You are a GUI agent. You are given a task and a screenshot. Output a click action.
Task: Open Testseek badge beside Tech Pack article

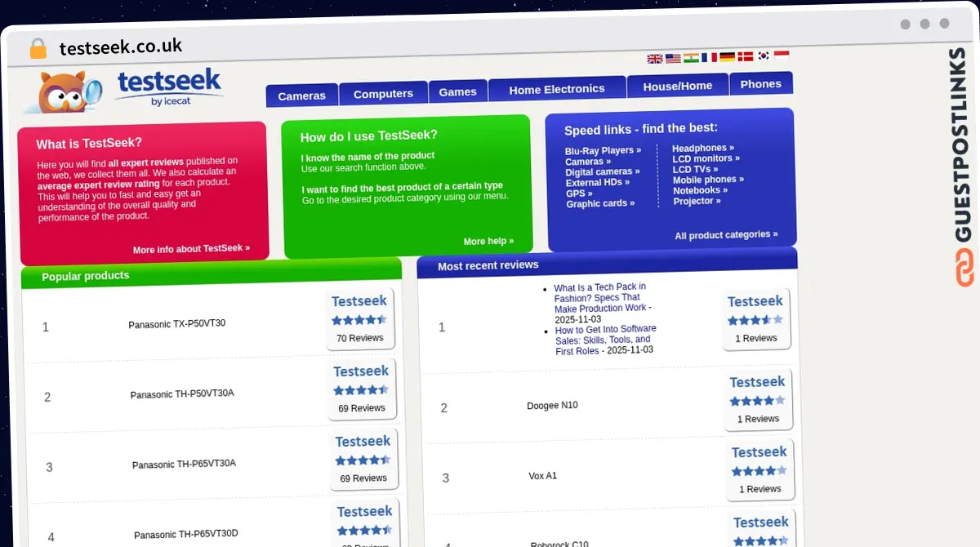click(x=756, y=318)
